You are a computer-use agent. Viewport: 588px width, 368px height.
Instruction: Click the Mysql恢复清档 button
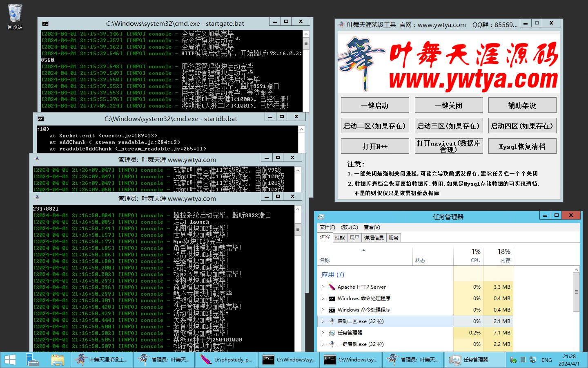pos(522,146)
